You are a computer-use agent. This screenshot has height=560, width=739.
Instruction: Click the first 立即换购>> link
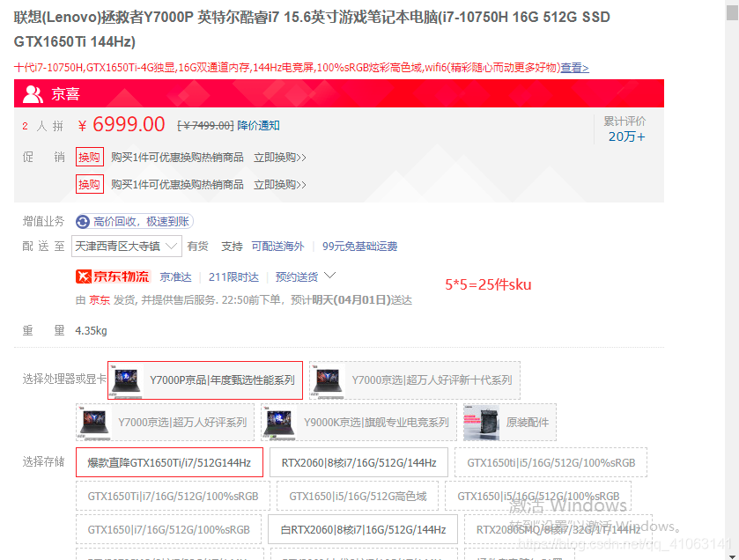click(280, 158)
